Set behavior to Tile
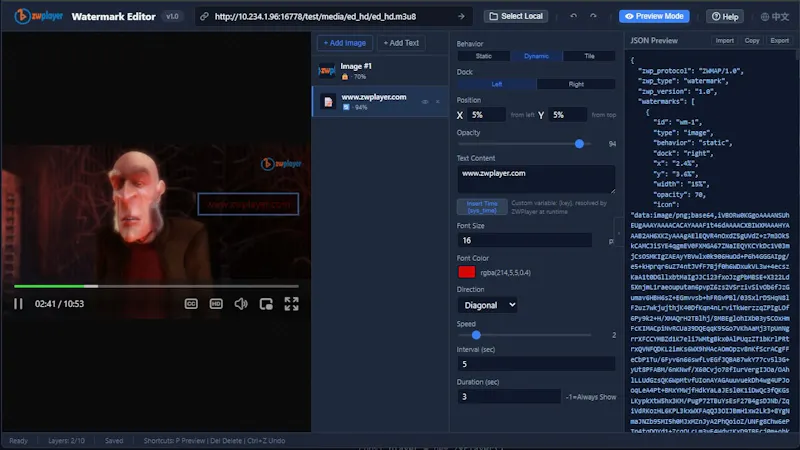 click(589, 56)
